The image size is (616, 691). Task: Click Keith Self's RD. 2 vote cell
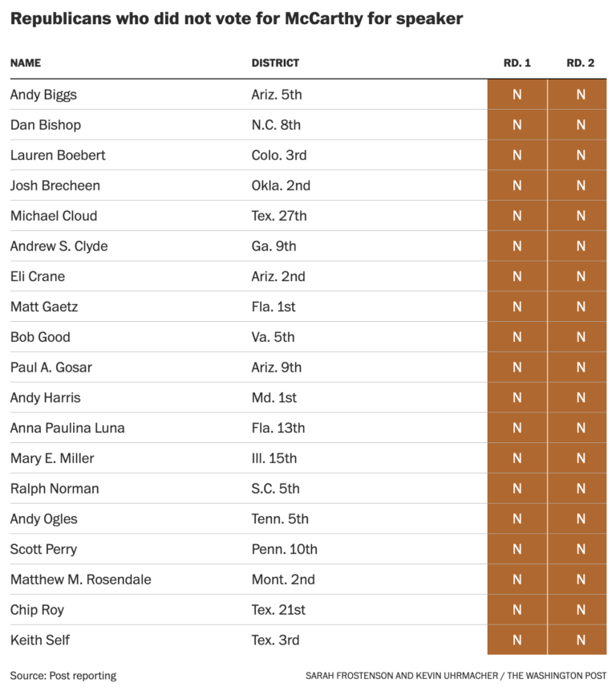(x=581, y=640)
